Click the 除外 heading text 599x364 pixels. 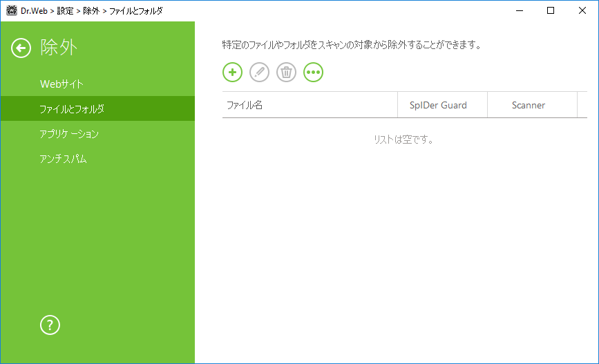59,48
